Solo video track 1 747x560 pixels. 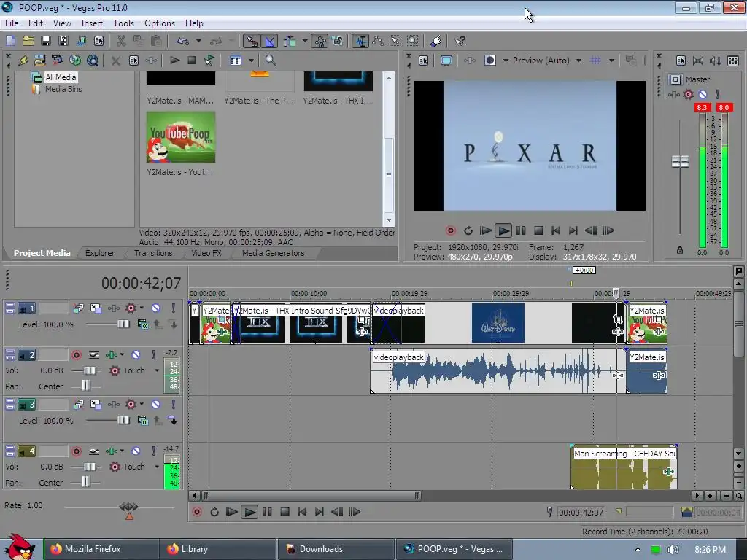174,308
